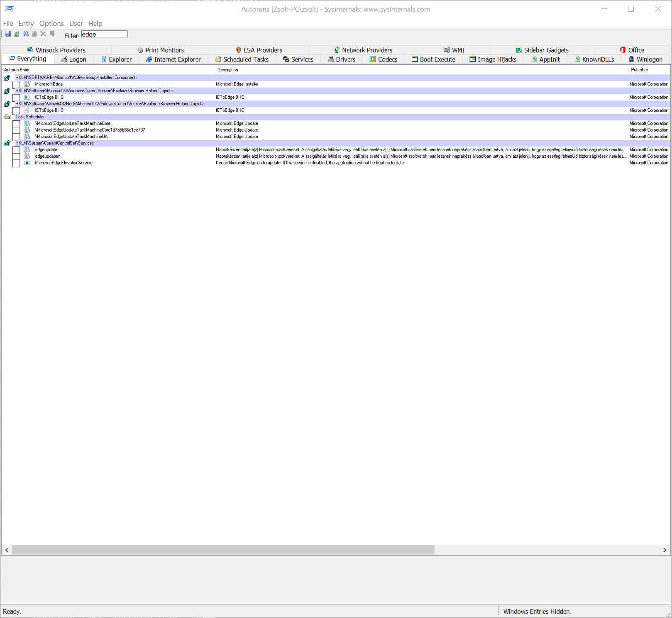Screen dimensions: 672x618
Task: Switch to the Scheduled Tasks tab
Action: (242, 59)
